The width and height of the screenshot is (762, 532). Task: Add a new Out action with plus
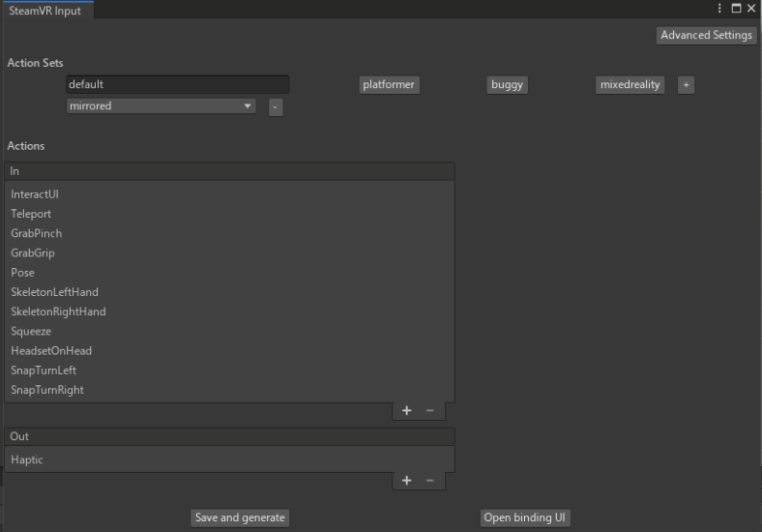407,481
